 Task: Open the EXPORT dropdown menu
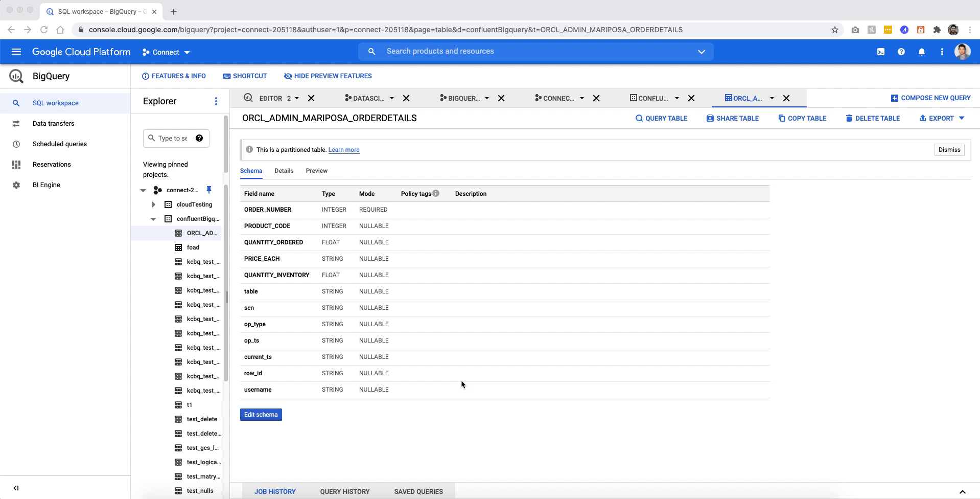click(941, 118)
